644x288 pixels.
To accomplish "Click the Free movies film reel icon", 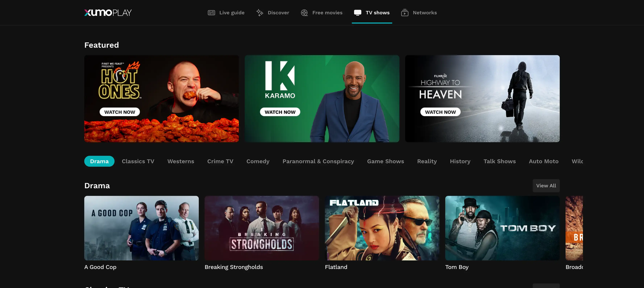I will click(304, 13).
